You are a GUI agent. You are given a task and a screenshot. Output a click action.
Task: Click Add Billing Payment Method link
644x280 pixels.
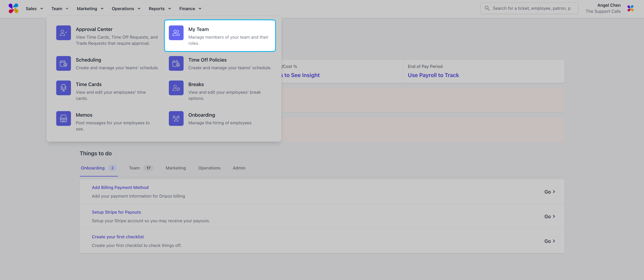120,187
